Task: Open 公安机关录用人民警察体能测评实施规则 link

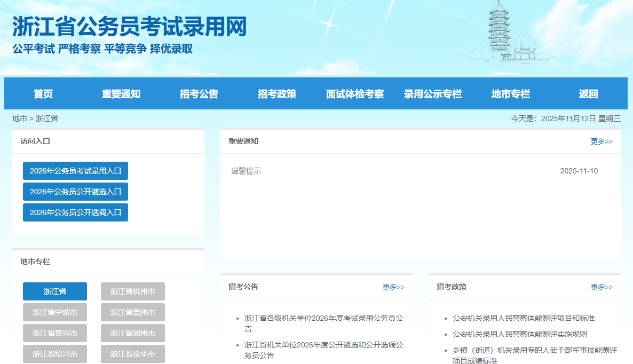Action: pyautogui.click(x=519, y=334)
